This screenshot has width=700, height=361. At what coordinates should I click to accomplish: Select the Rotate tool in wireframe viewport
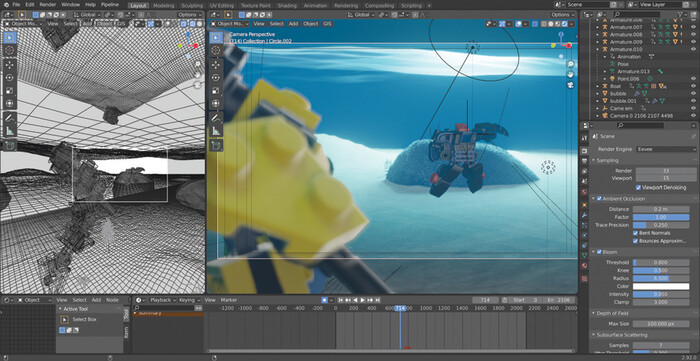click(10, 77)
